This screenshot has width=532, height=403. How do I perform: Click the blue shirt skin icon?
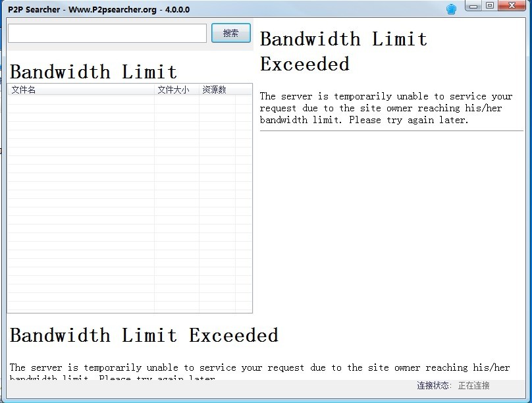[x=451, y=9]
